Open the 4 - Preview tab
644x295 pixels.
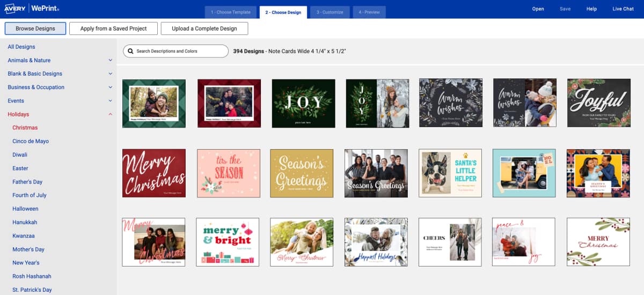coord(369,12)
